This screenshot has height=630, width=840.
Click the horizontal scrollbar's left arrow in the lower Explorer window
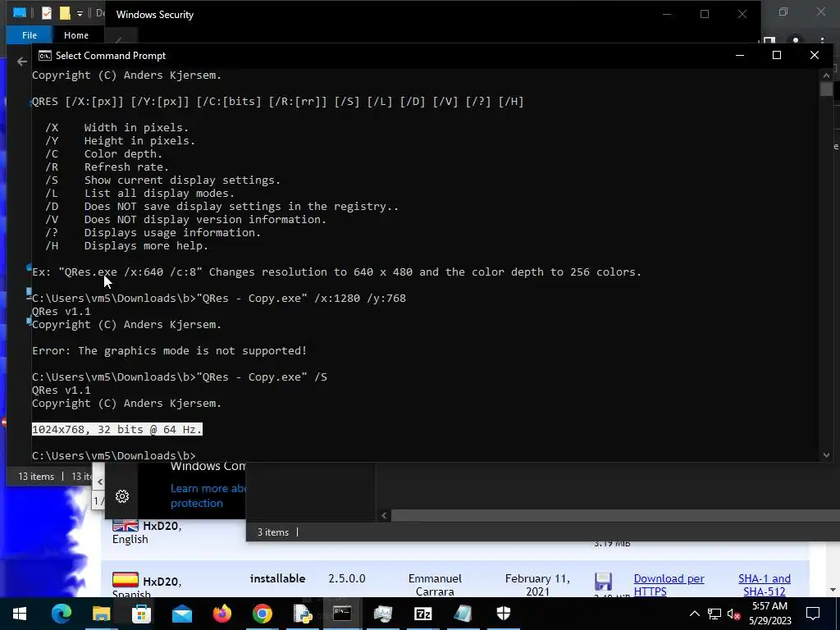pyautogui.click(x=384, y=515)
